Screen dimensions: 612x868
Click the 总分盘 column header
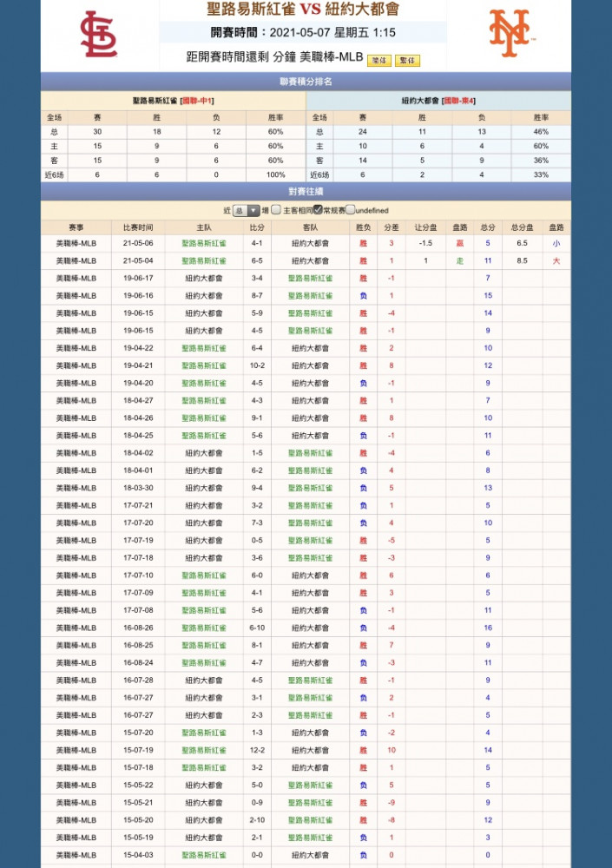pos(523,227)
